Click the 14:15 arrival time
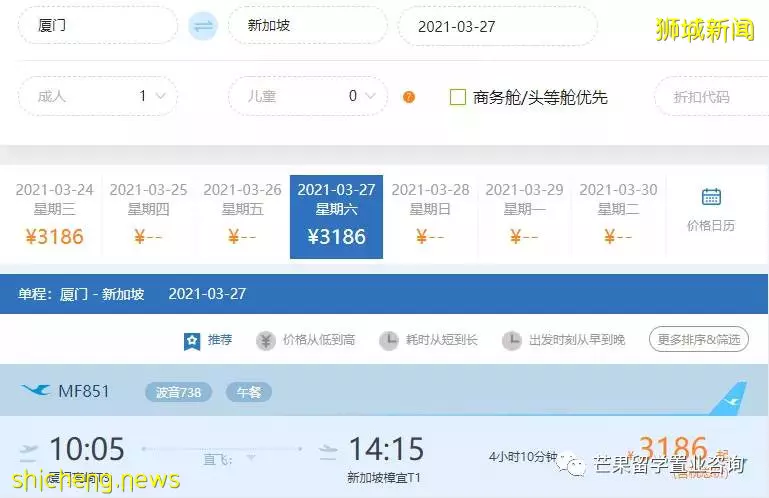769x498 pixels. 386,449
